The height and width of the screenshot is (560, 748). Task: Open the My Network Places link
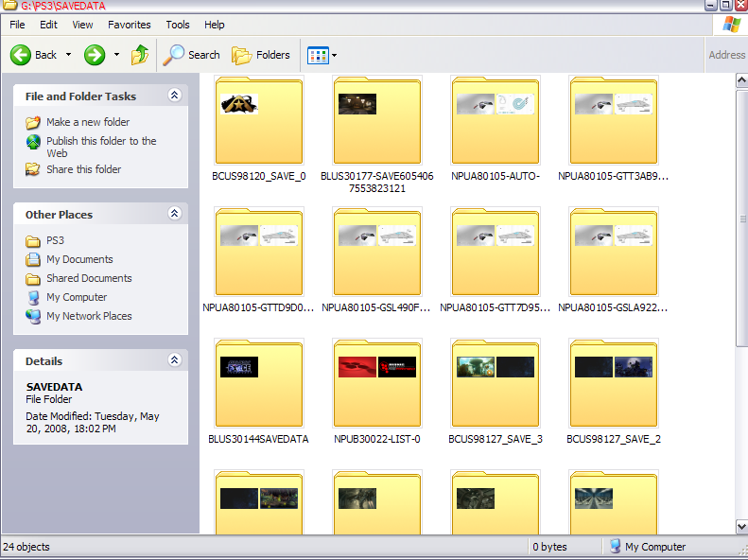coord(89,316)
